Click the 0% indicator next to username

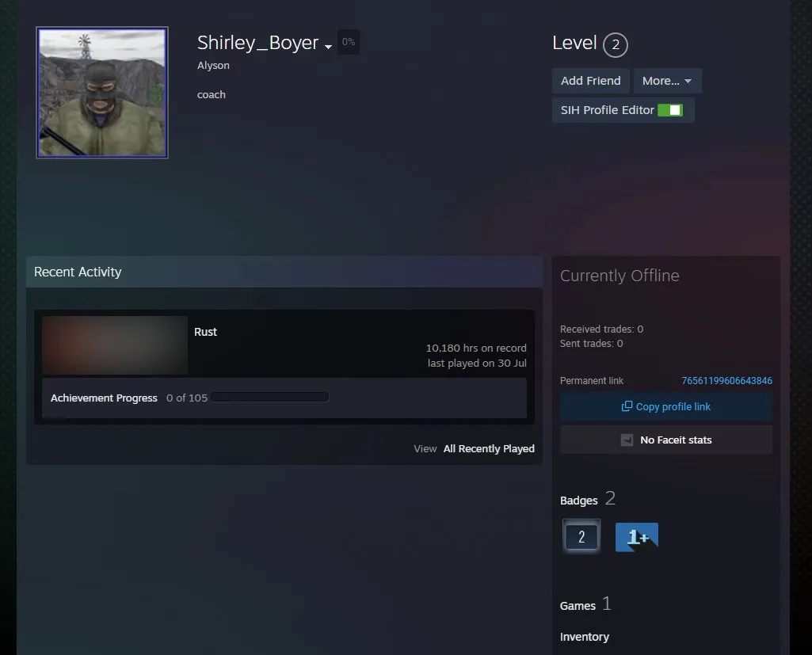(x=349, y=42)
